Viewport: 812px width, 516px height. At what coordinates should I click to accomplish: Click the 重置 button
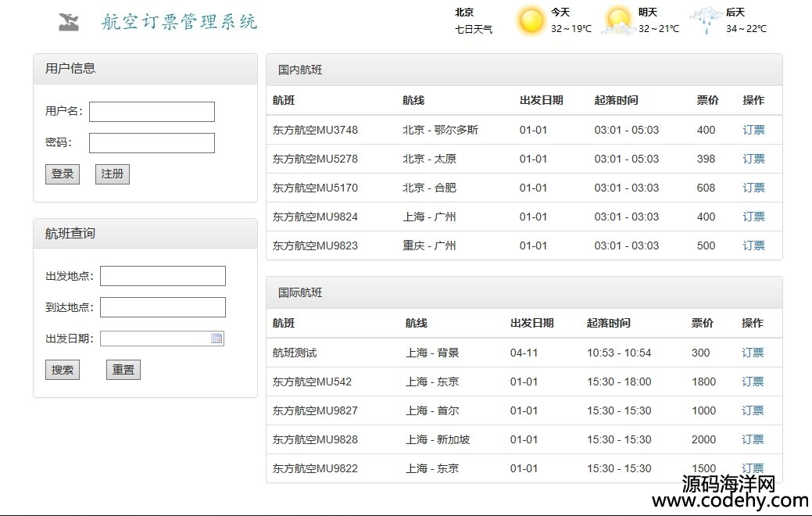point(123,370)
